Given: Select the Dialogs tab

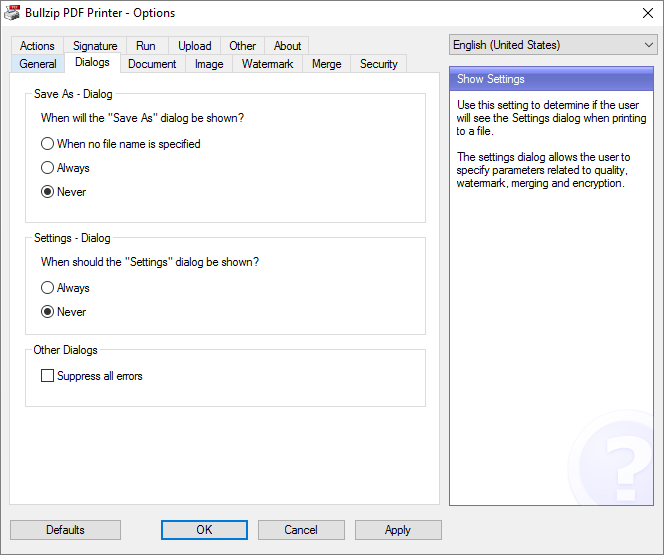Looking at the screenshot, I should click(x=92, y=63).
